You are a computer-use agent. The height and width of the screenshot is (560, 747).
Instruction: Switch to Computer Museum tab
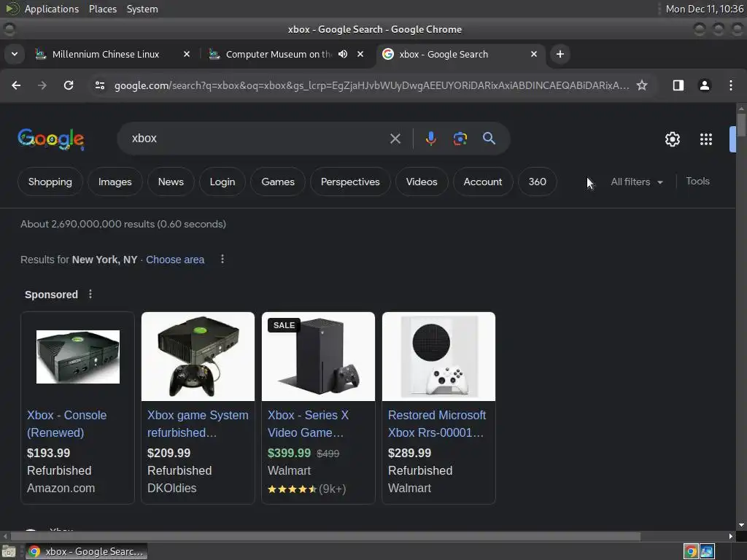pyautogui.click(x=279, y=54)
